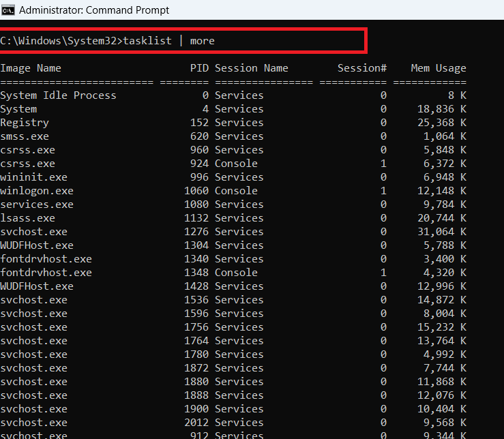Click the Command Prompt title bar icon

point(8,10)
